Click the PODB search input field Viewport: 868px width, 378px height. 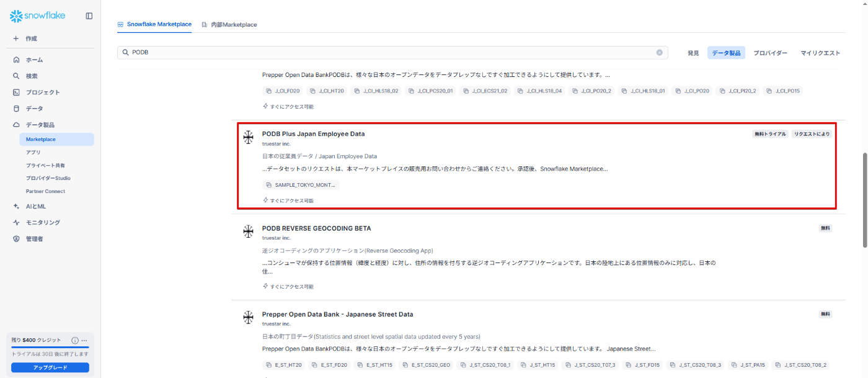coord(391,53)
